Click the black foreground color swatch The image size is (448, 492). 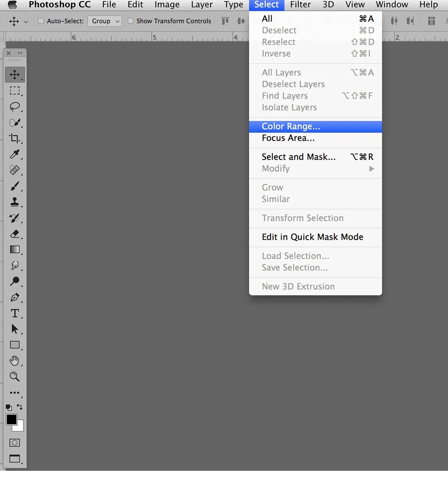click(x=11, y=419)
